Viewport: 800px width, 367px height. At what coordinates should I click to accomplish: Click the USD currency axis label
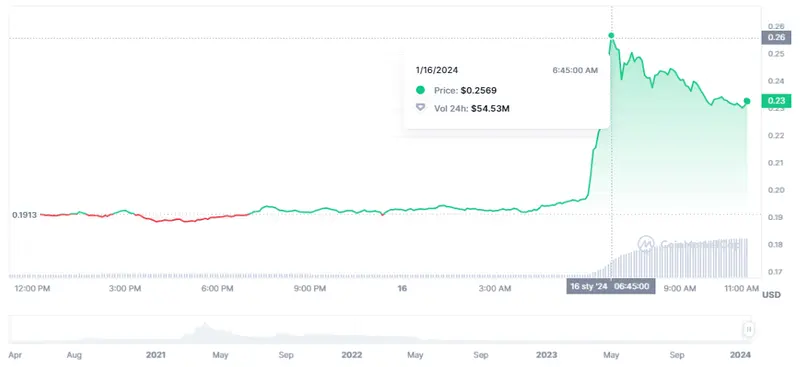771,295
